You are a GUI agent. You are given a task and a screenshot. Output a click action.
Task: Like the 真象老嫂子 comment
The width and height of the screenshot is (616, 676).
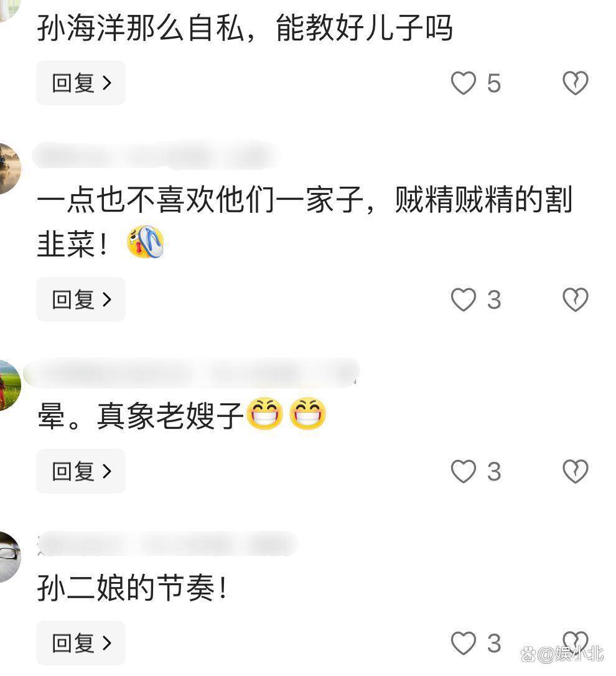(x=464, y=471)
